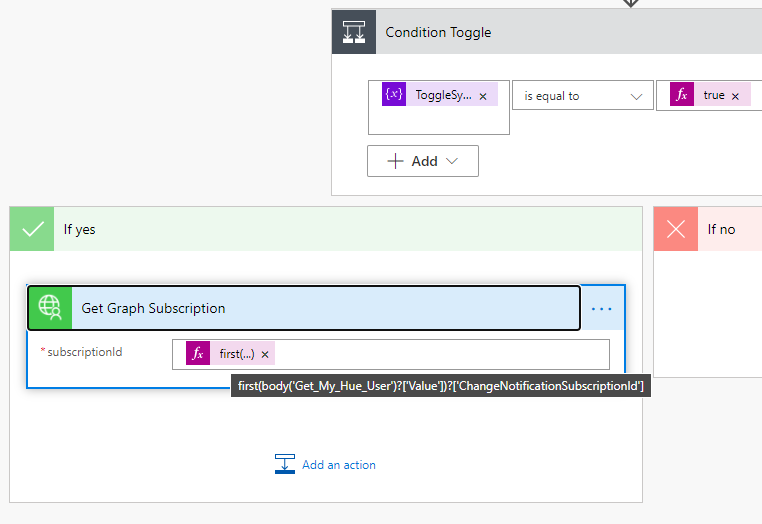Viewport: 762px width, 524px height.
Task: Click the red X If no icon
Action: (676, 229)
